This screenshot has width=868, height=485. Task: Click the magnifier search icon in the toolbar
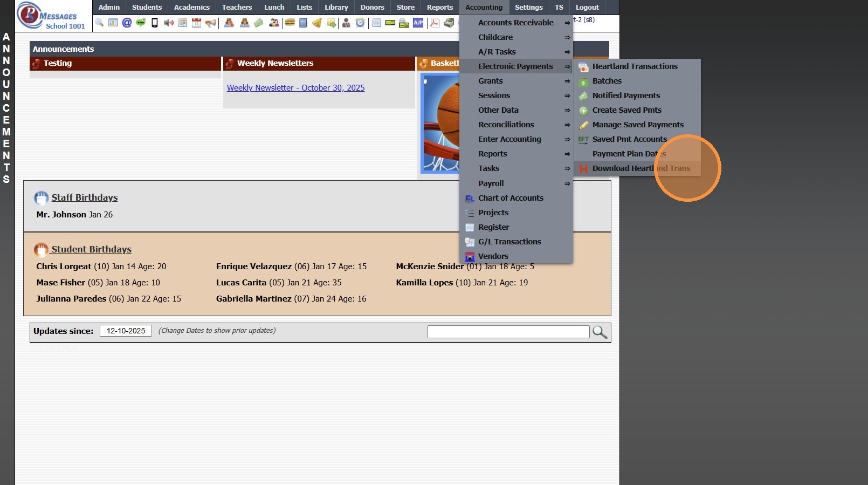coord(99,23)
